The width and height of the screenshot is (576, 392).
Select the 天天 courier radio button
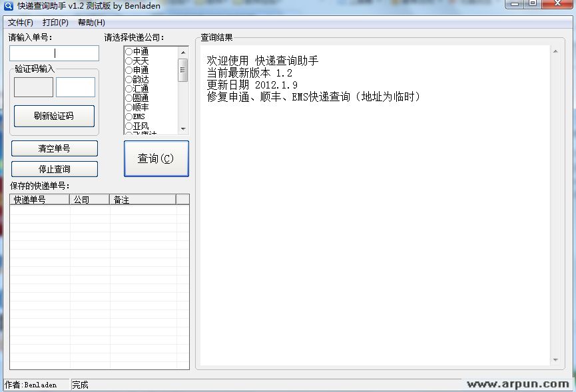(x=129, y=61)
